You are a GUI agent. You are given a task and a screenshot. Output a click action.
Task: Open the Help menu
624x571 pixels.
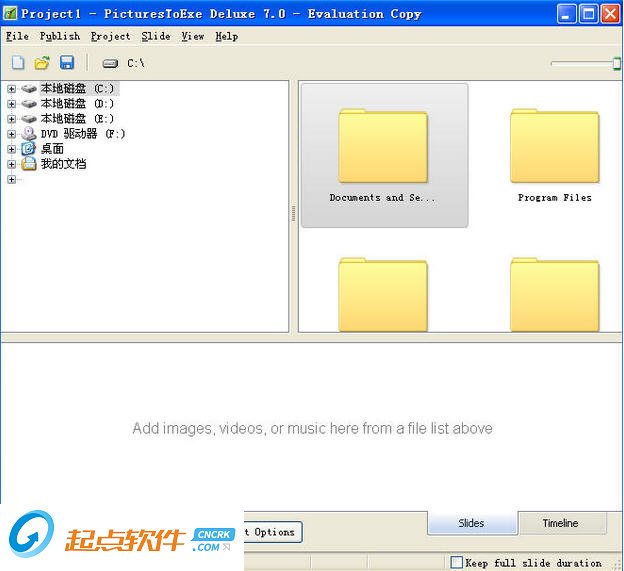[x=227, y=36]
